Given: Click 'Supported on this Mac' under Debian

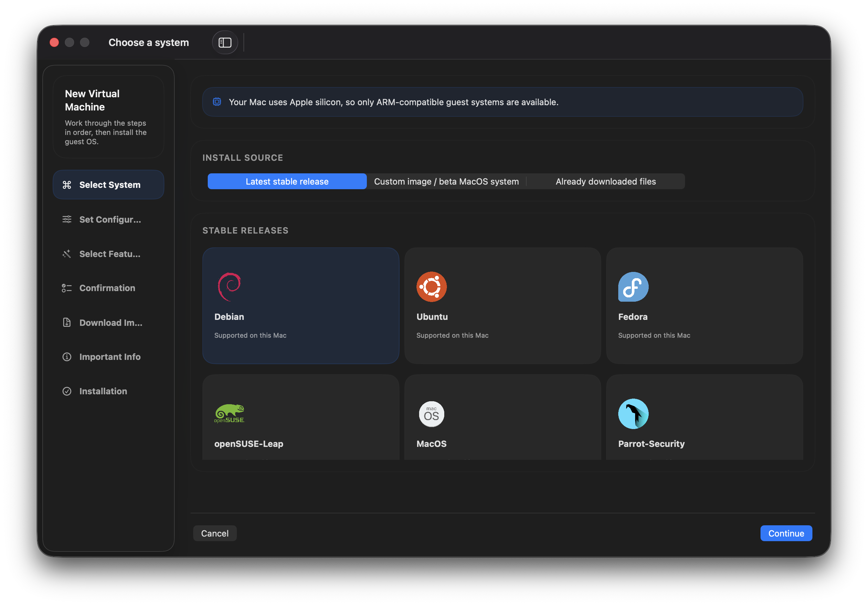Looking at the screenshot, I should [250, 335].
